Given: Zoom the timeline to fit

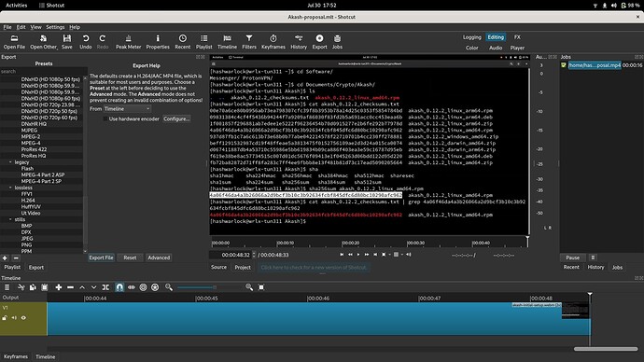Looking at the screenshot, I should pyautogui.click(x=261, y=287).
